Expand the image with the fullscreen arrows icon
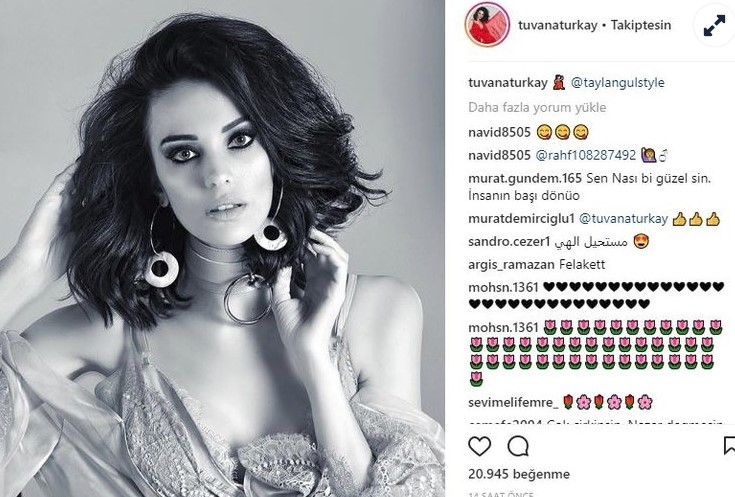Viewport: 735px width, 497px height. click(x=714, y=25)
